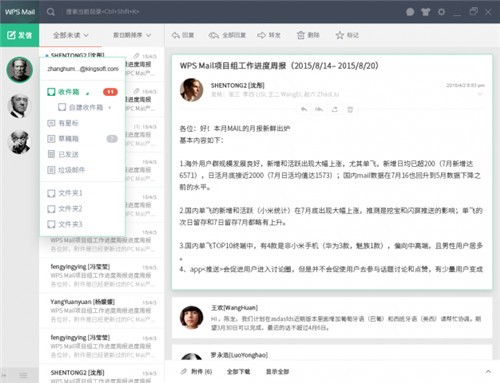Click the 删除 delete toolbar button
The image size is (500, 383).
tap(308, 35)
